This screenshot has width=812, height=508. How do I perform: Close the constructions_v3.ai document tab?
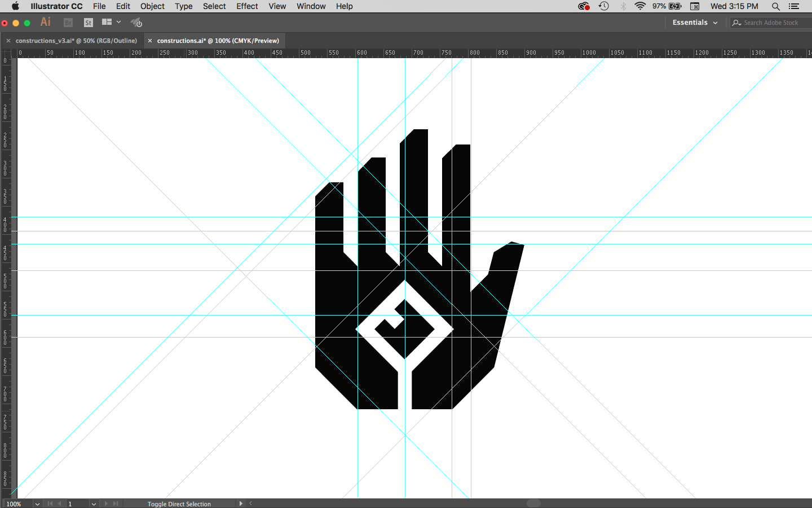pyautogui.click(x=8, y=41)
